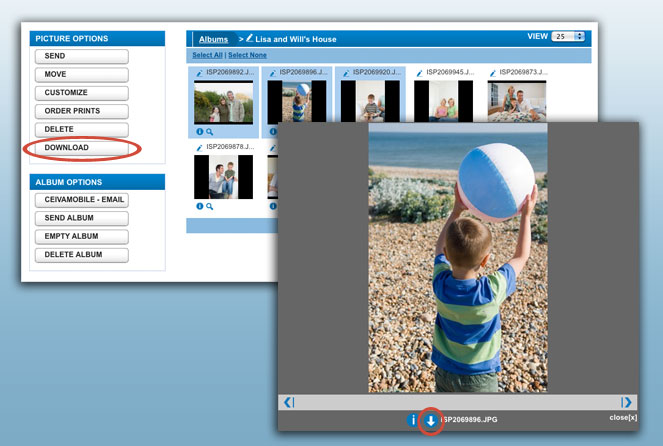Click the Select All link
This screenshot has height=446, width=663.
pos(207,55)
